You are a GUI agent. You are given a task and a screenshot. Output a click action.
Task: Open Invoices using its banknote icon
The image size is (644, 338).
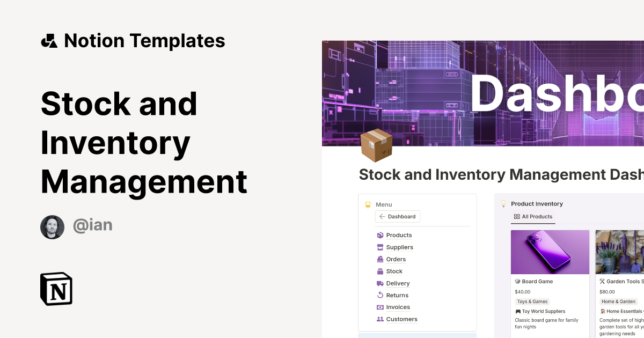coord(380,307)
